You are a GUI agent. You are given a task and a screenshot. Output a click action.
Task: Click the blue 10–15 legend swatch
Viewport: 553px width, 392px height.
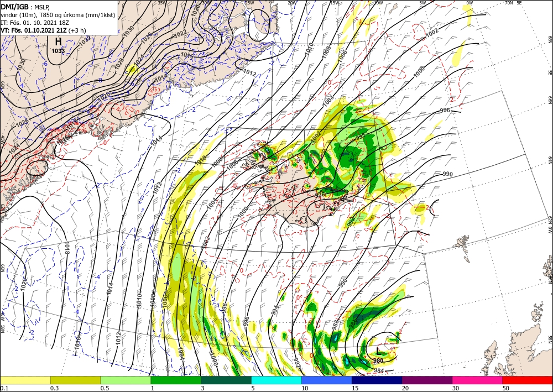coord(327,380)
